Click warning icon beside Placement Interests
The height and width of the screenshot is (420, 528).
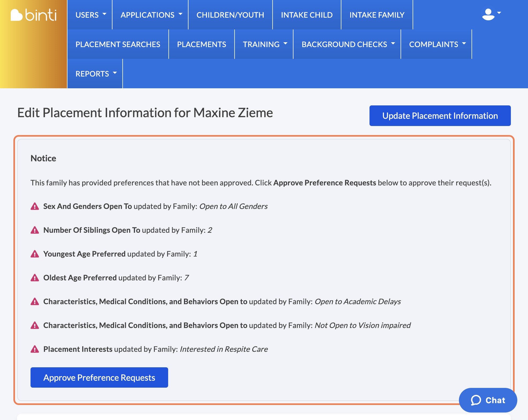pos(35,349)
